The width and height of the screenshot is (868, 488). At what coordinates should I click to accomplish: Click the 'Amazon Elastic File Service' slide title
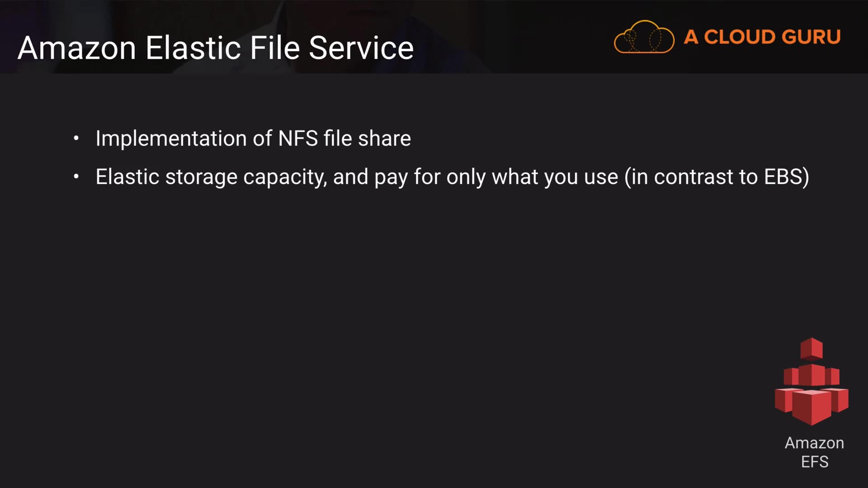pyautogui.click(x=216, y=48)
